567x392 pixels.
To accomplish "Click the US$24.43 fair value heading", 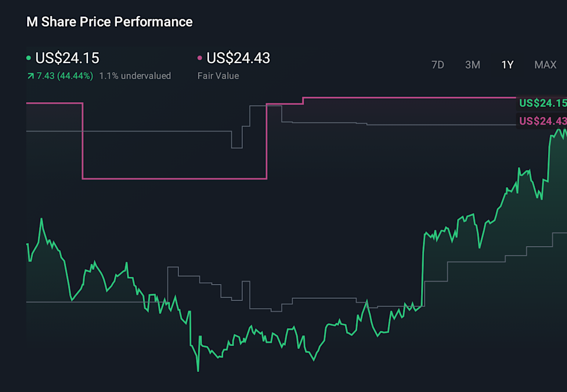I will click(238, 58).
